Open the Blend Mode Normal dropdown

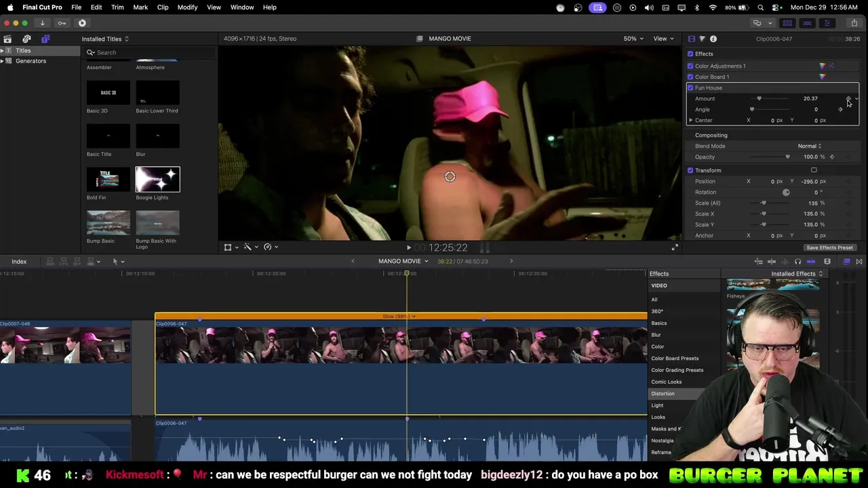(x=809, y=146)
